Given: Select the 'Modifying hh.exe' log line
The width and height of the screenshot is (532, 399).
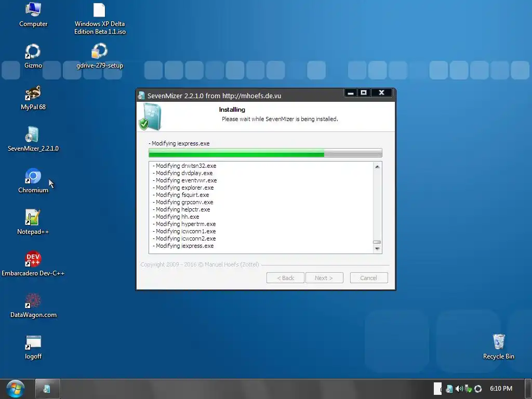Looking at the screenshot, I should point(176,217).
